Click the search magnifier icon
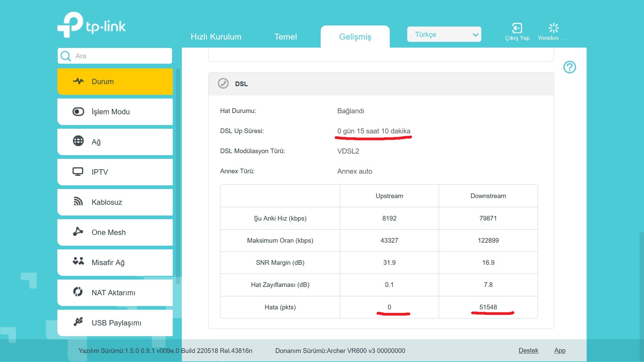Image resolution: width=644 pixels, height=362 pixels. coord(66,56)
